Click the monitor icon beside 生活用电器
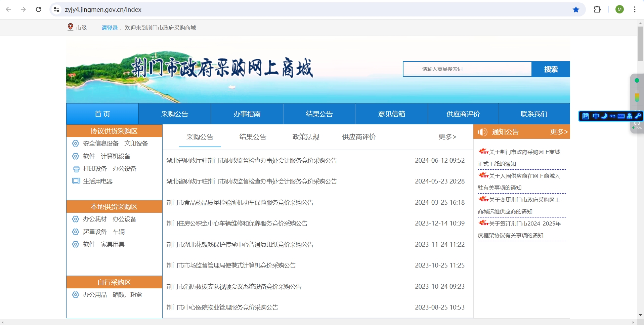Image resolution: width=644 pixels, height=325 pixels. click(x=76, y=181)
